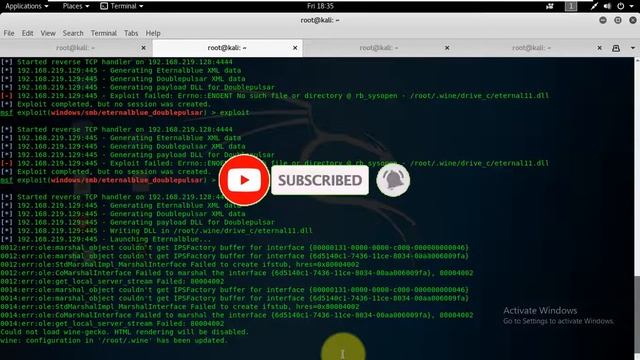
Task: Click the '0014:err:ole:get_local_server_stream Failed' line
Action: click(112, 324)
